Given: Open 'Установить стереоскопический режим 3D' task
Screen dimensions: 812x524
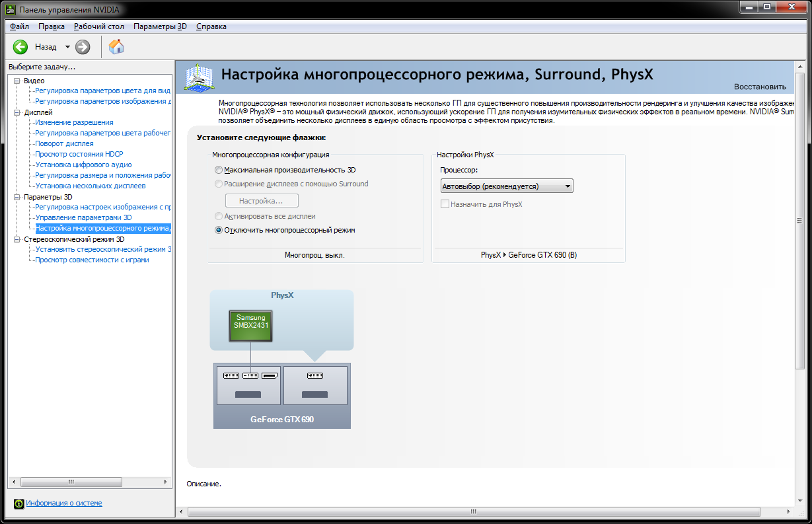Looking at the screenshot, I should (103, 249).
